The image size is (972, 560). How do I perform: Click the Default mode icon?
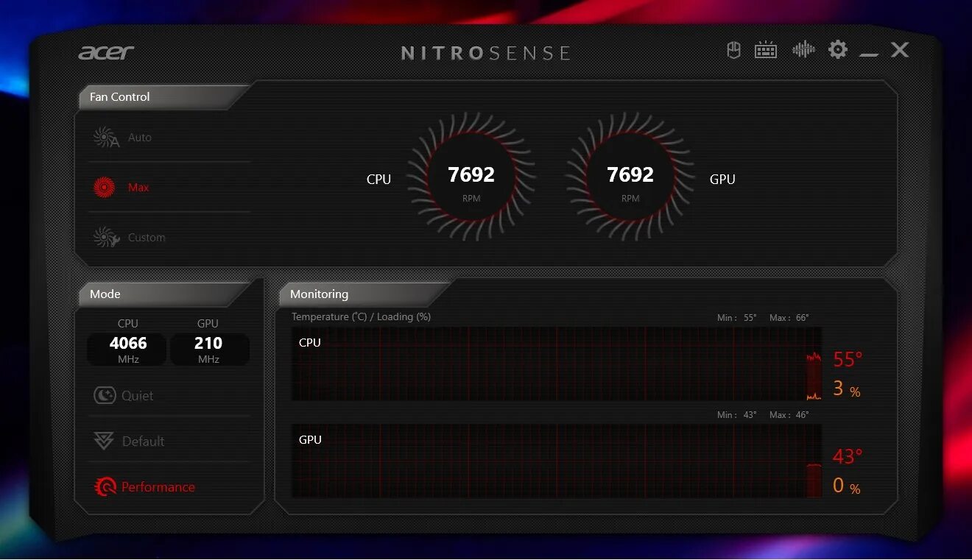(x=103, y=442)
